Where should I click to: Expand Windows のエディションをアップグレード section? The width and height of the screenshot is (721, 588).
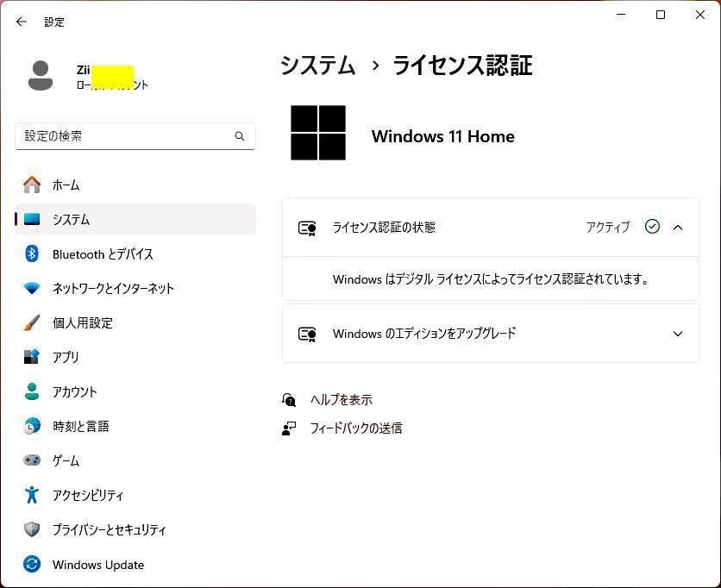click(x=679, y=334)
